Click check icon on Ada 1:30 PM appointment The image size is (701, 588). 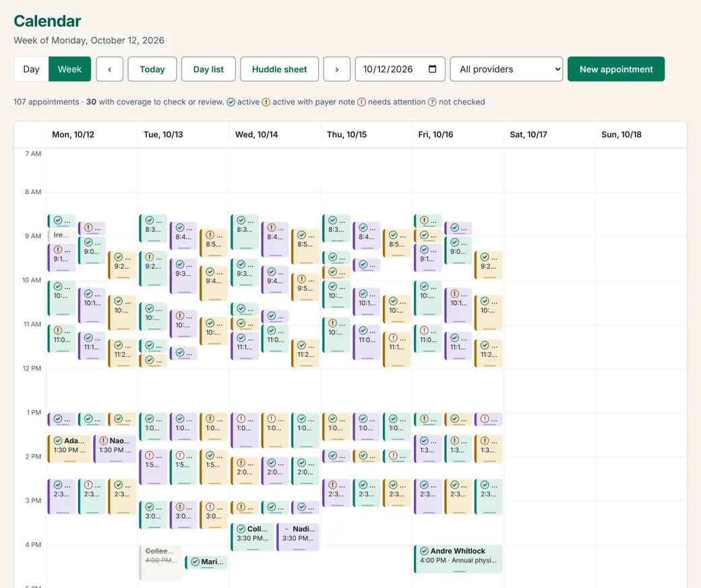[x=58, y=440]
